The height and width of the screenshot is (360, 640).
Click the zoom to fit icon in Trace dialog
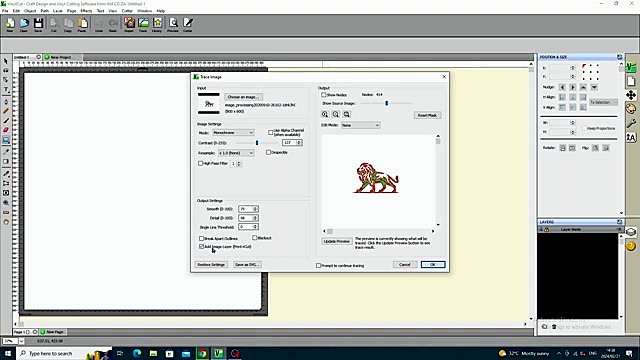click(x=347, y=114)
